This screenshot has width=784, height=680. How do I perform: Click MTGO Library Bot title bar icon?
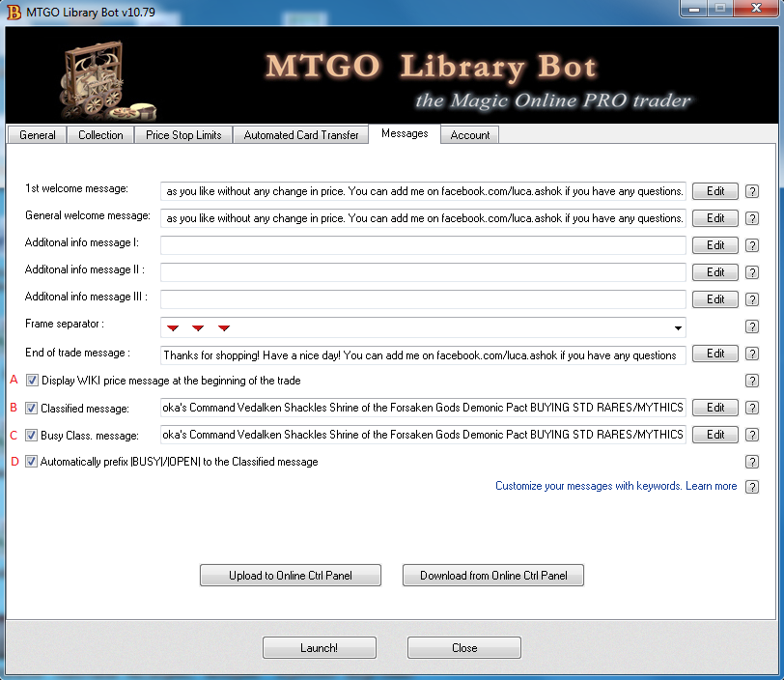coord(14,12)
